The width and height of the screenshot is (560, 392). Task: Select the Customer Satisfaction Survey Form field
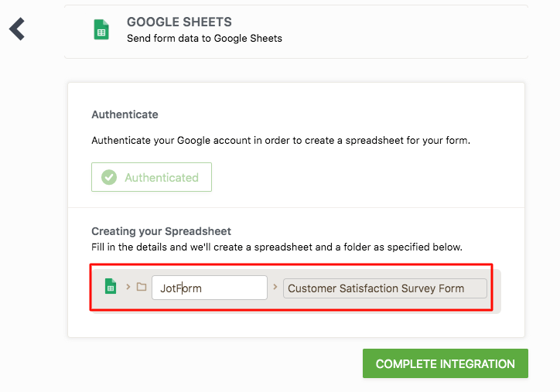pos(384,288)
